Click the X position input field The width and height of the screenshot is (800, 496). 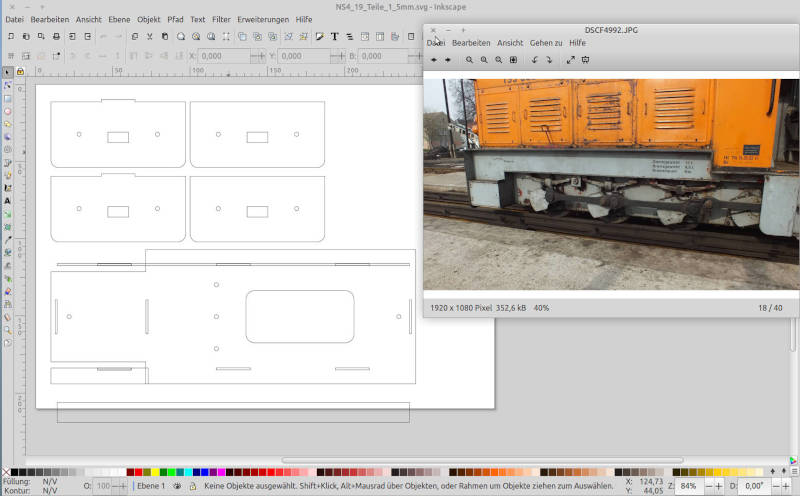coord(223,56)
